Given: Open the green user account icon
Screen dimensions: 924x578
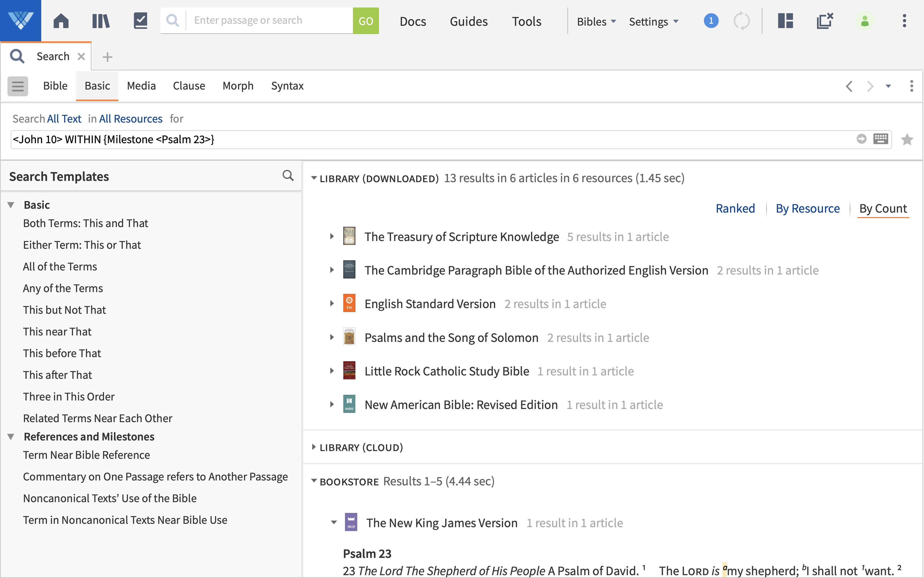Looking at the screenshot, I should pos(865,21).
